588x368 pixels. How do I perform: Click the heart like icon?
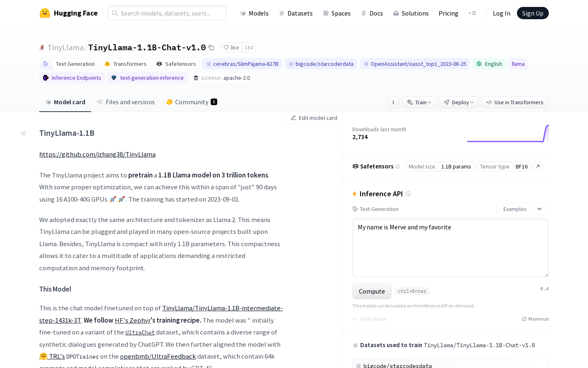(226, 47)
